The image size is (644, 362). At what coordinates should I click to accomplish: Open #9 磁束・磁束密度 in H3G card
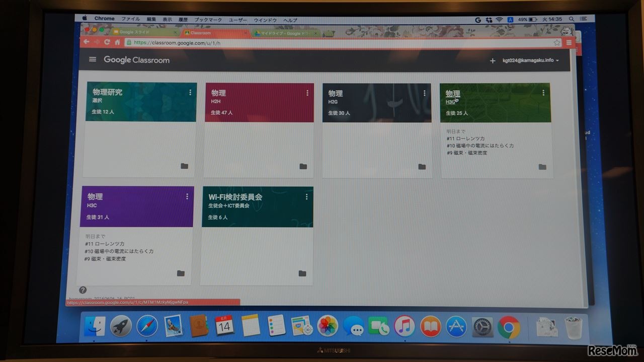pyautogui.click(x=466, y=153)
